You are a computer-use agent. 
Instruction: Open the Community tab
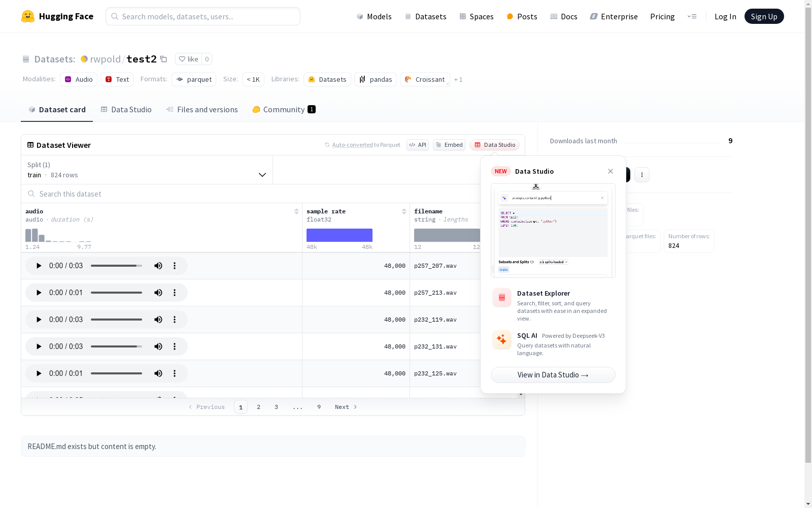[284, 109]
